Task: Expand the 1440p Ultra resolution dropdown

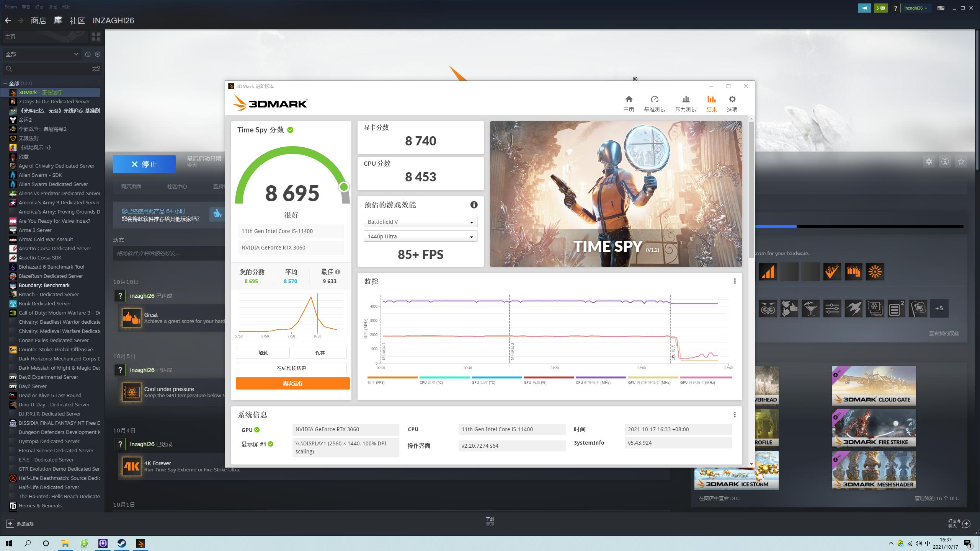Action: 420,236
